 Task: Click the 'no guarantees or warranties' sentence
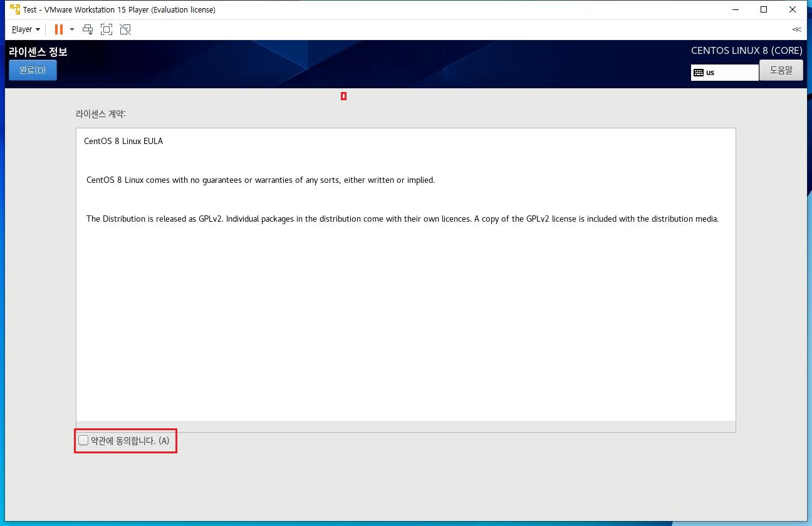coord(261,180)
